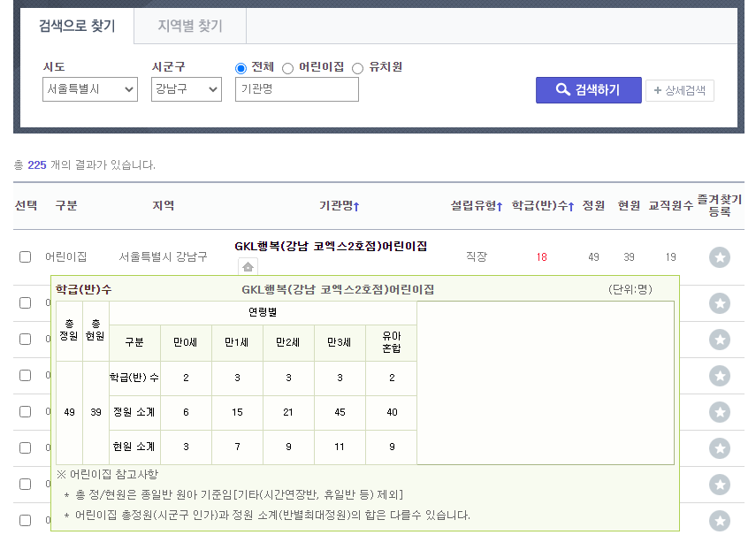Click the favorite star in the second result row
The image size is (756, 535).
[x=720, y=303]
